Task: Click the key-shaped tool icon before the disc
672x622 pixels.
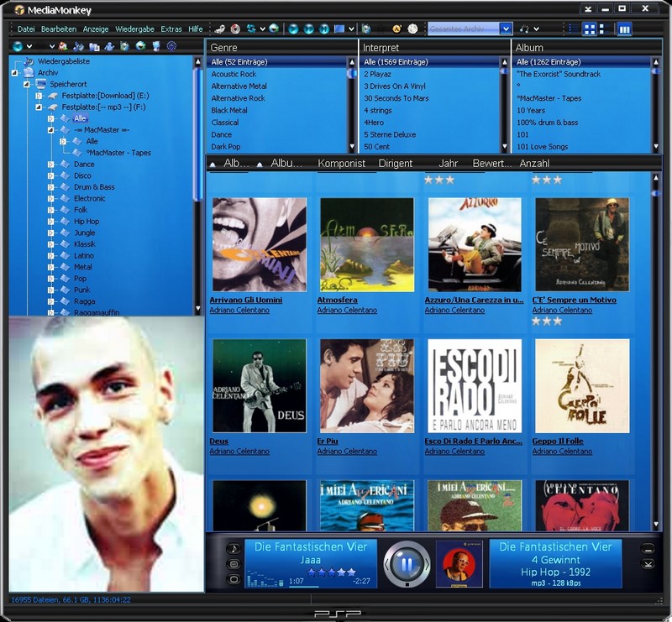Action: 220,29
